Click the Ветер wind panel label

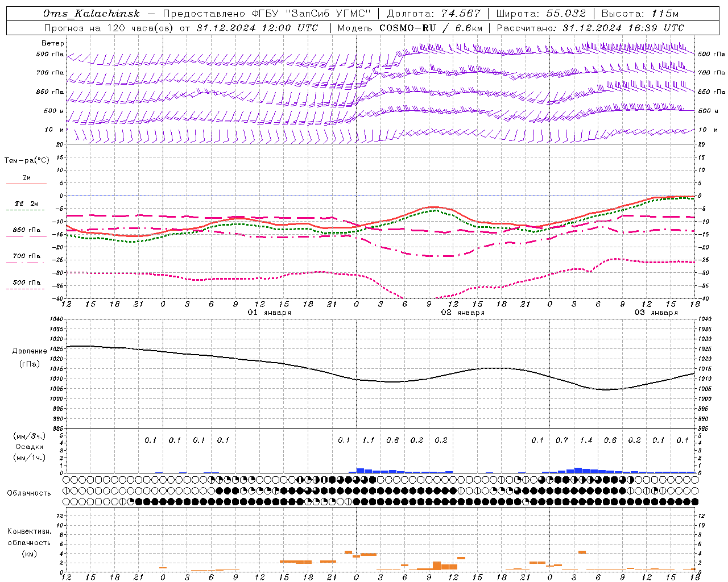point(53,43)
